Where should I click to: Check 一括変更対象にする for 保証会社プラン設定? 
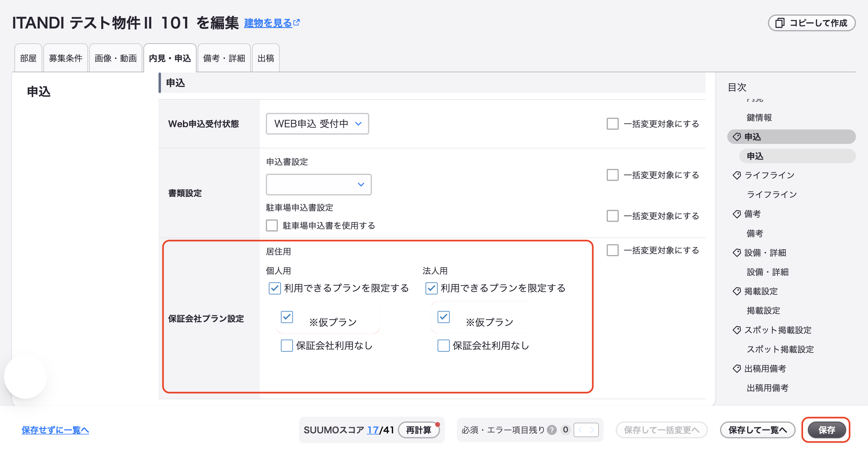pyautogui.click(x=612, y=250)
